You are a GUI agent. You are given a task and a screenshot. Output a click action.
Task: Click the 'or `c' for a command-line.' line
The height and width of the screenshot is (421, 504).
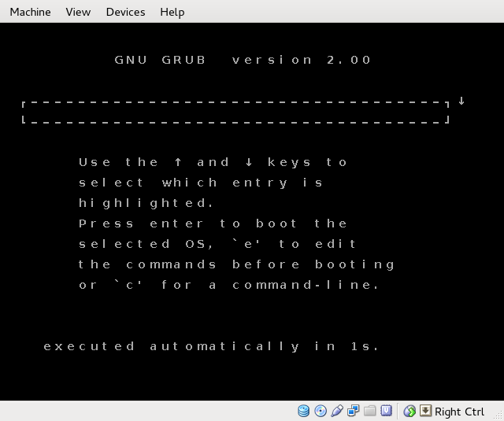pos(229,285)
